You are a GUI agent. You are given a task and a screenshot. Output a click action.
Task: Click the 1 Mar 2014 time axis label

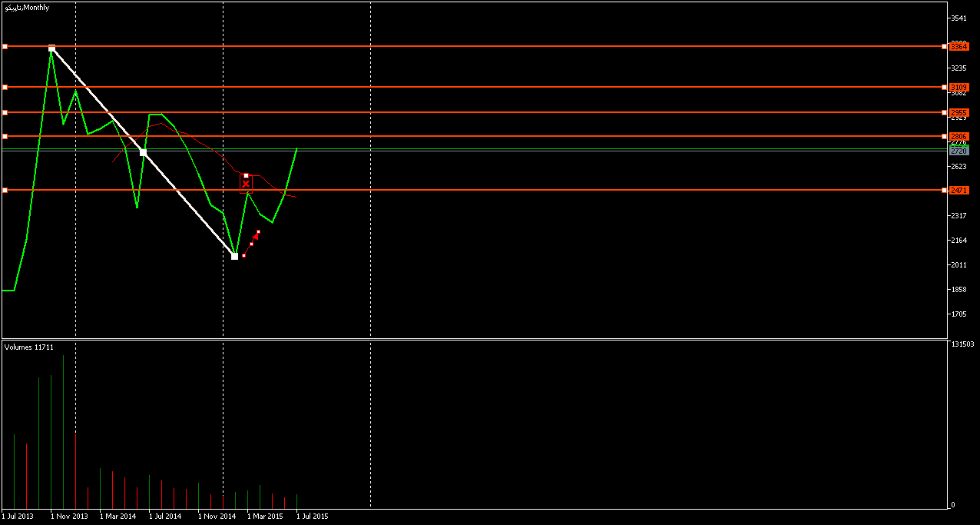pyautogui.click(x=118, y=516)
